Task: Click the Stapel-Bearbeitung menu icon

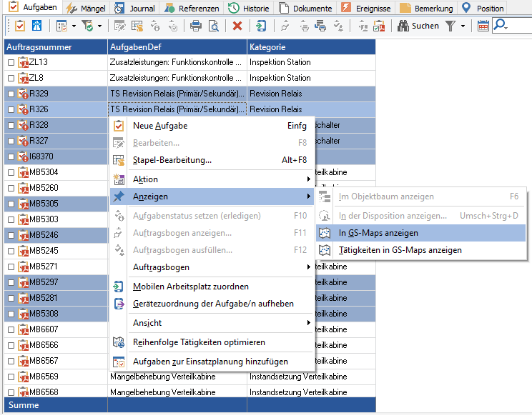Action: point(119,160)
